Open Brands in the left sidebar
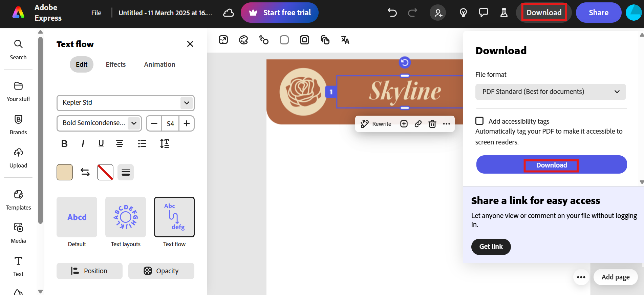The height and width of the screenshot is (295, 644). pos(18,124)
